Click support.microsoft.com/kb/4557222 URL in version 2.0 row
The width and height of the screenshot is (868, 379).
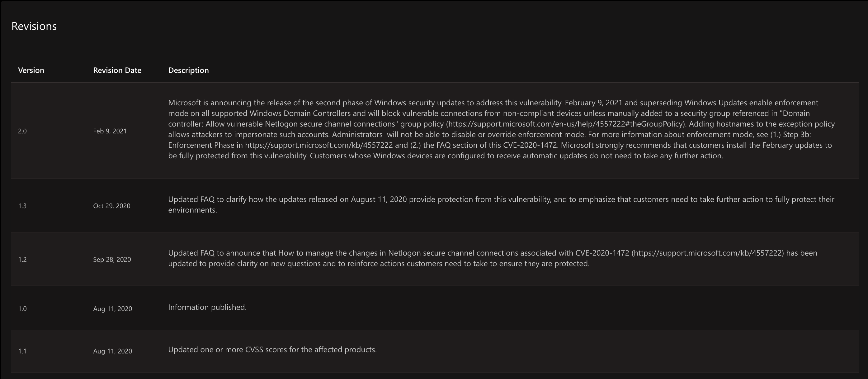319,145
